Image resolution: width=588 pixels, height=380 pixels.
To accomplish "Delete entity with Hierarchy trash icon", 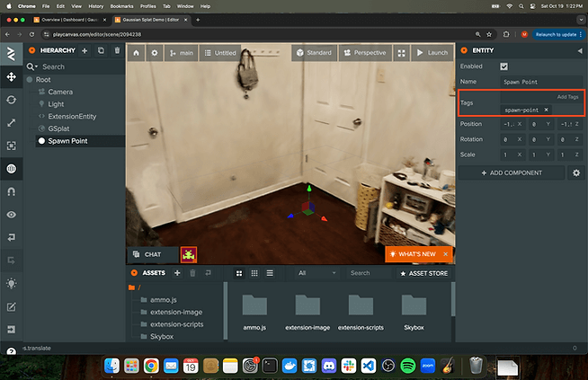I will 117,51.
